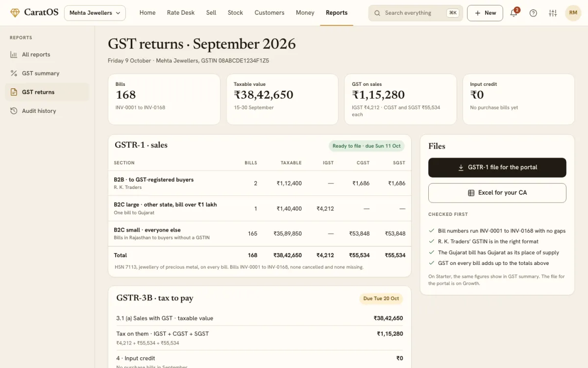This screenshot has height=368, width=588.
Task: Go to the Home tab
Action: pos(147,13)
